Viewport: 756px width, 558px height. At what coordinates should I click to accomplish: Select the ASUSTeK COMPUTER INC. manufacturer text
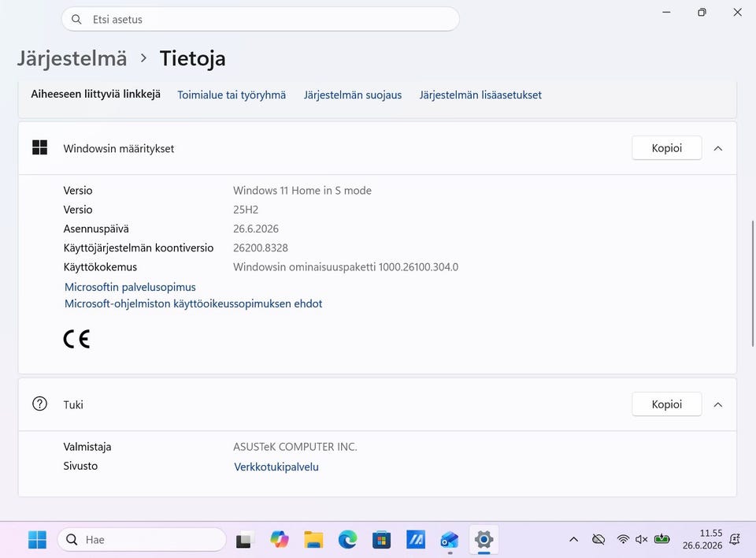[295, 447]
